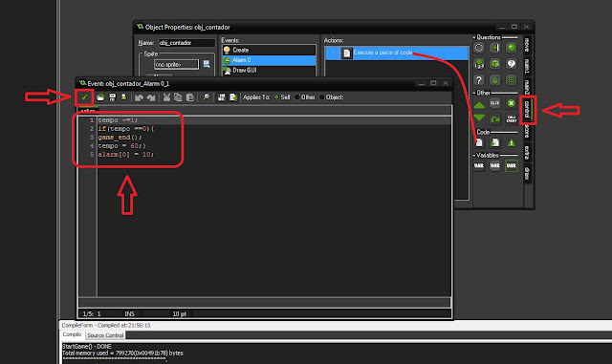Click the Start Block green up triangle

click(x=479, y=104)
